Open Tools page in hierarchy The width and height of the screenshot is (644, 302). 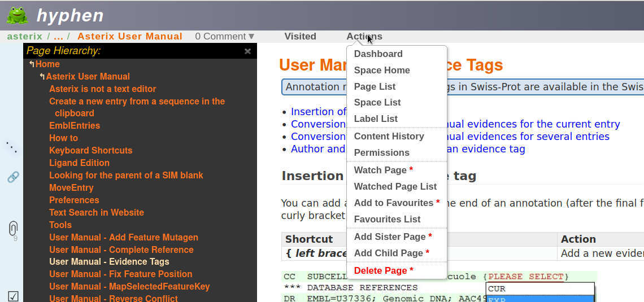(x=60, y=225)
